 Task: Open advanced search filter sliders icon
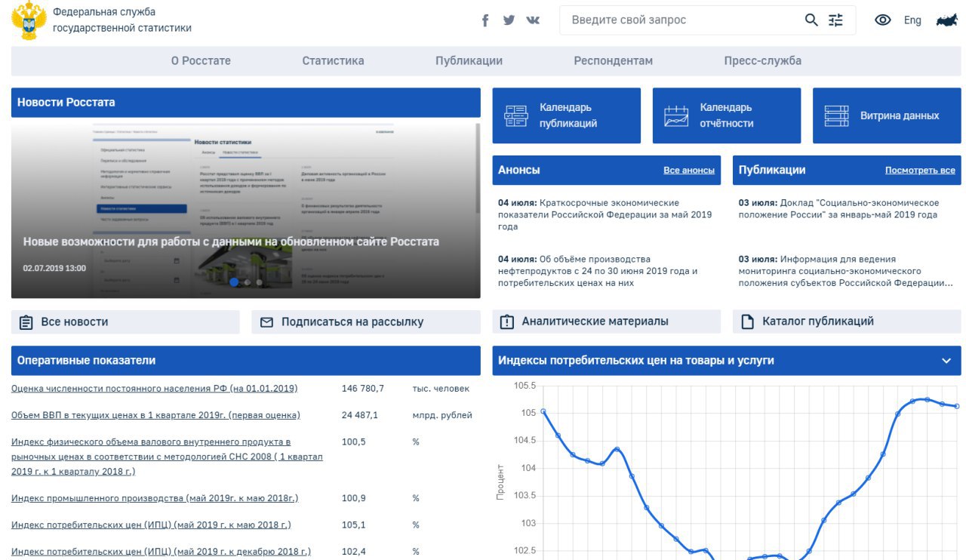[835, 20]
